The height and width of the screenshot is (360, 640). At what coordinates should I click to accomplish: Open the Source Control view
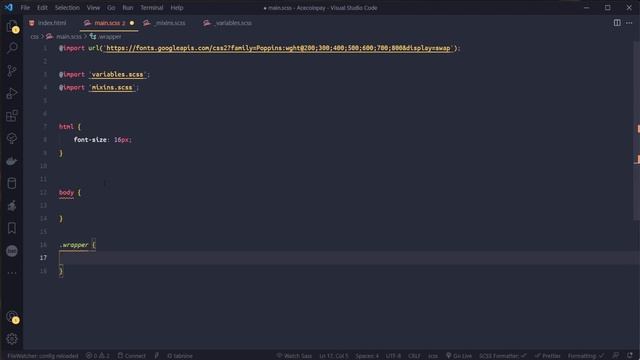click(12, 71)
